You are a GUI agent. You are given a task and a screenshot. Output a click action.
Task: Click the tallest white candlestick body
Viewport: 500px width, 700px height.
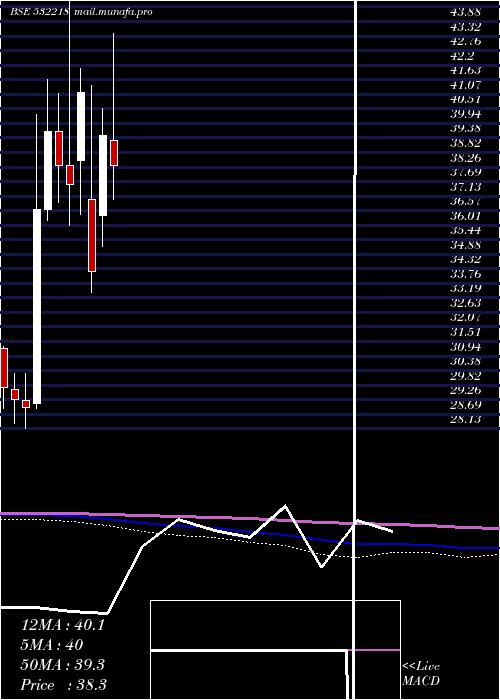coord(37,306)
